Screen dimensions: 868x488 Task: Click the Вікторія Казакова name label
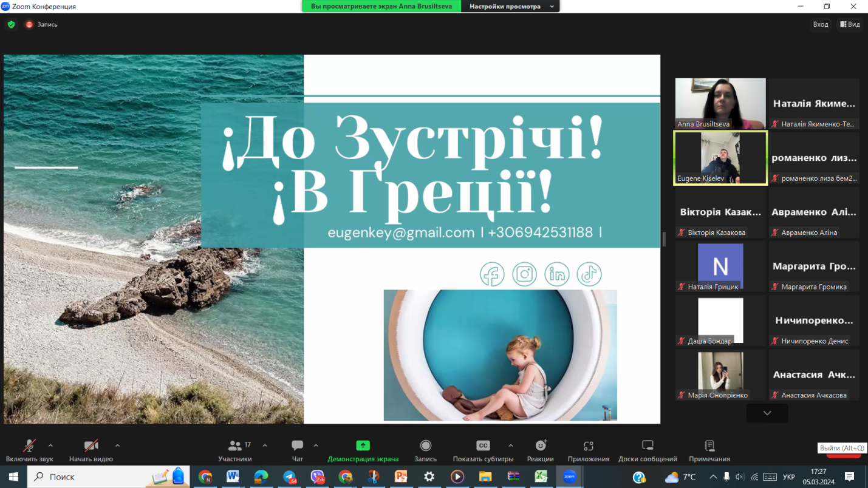[x=716, y=232]
